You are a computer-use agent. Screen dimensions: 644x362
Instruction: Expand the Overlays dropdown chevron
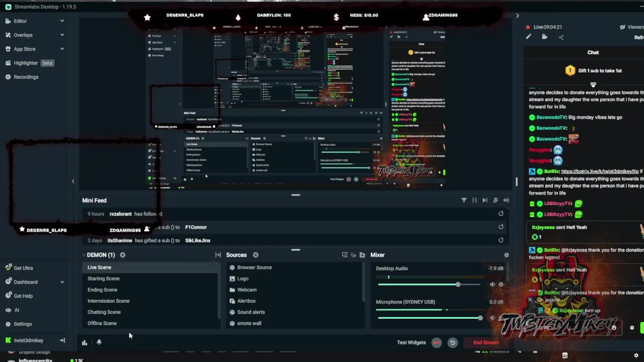click(x=62, y=35)
